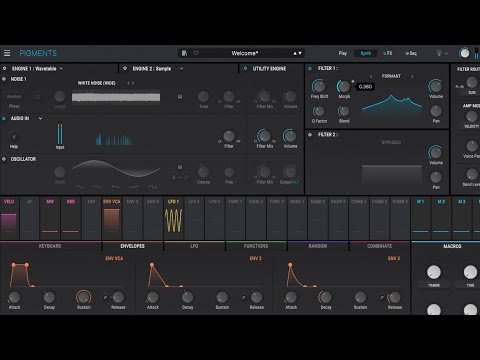Expand the Audio In source dropdown
The width and height of the screenshot is (480, 360).
[x=40, y=118]
